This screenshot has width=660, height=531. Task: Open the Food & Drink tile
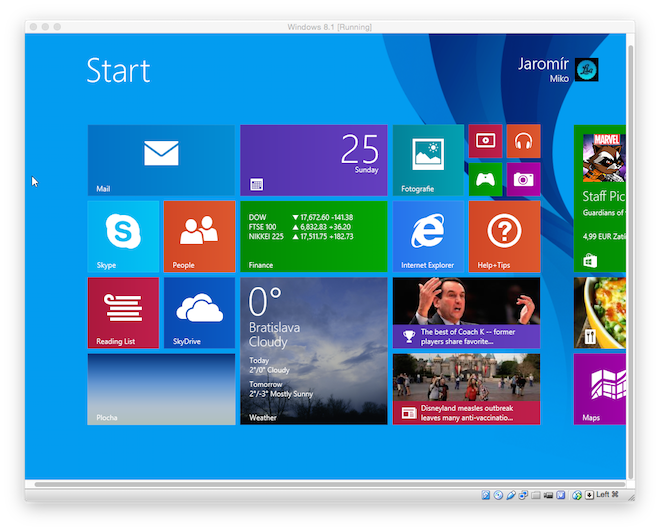click(x=600, y=313)
